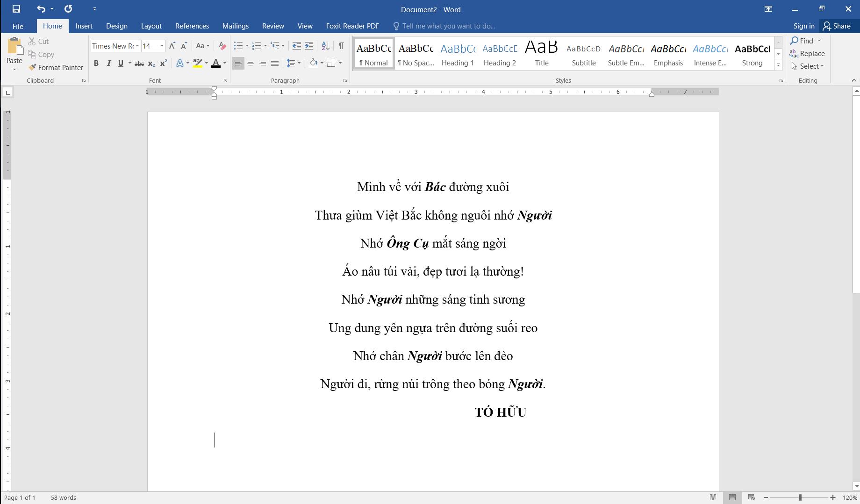Image resolution: width=860 pixels, height=504 pixels.
Task: Expand the Styles gallery More arrow
Action: coord(778,66)
